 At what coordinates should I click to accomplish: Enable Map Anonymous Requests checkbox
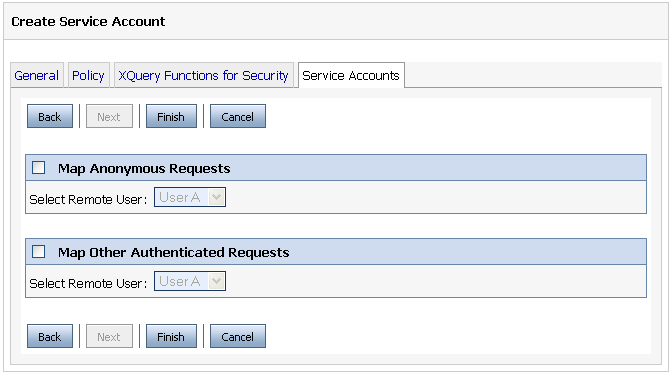[x=39, y=168]
